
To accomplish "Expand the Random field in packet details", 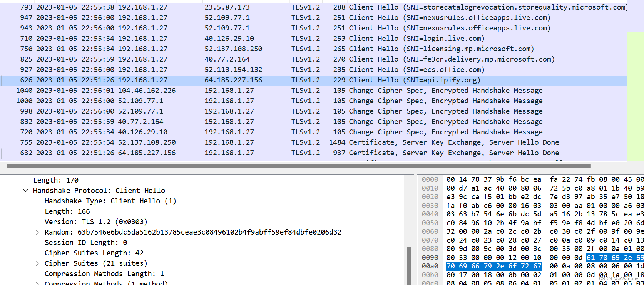I will click(x=37, y=232).
